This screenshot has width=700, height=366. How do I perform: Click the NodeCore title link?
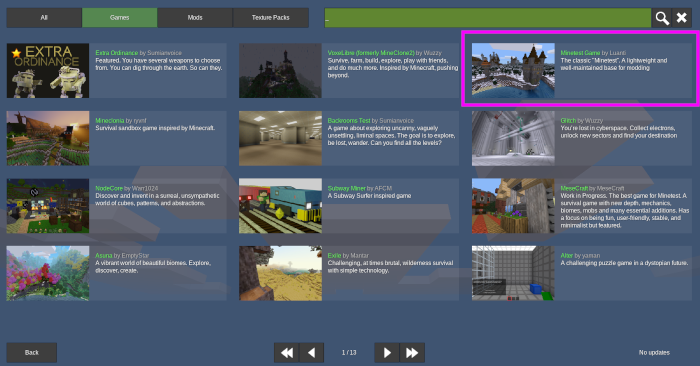[x=109, y=188]
